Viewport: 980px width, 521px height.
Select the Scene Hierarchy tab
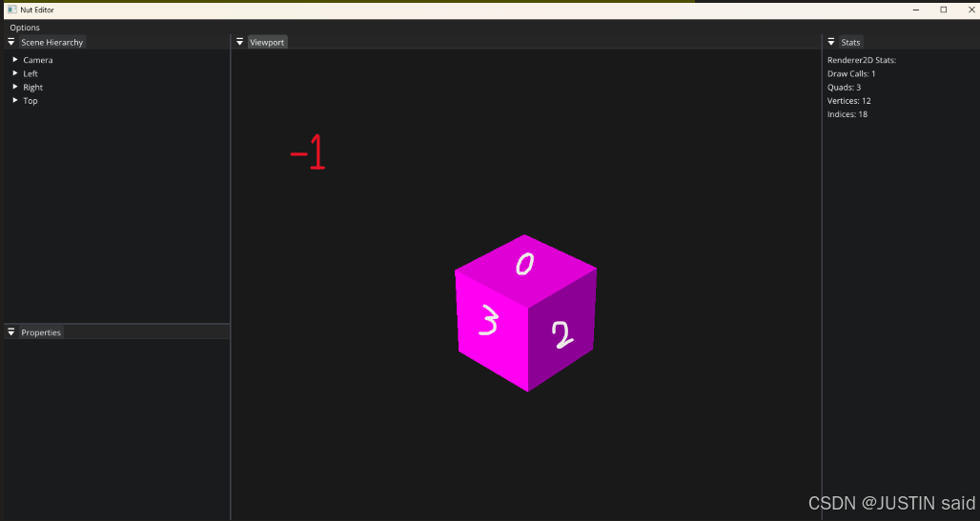[x=51, y=42]
